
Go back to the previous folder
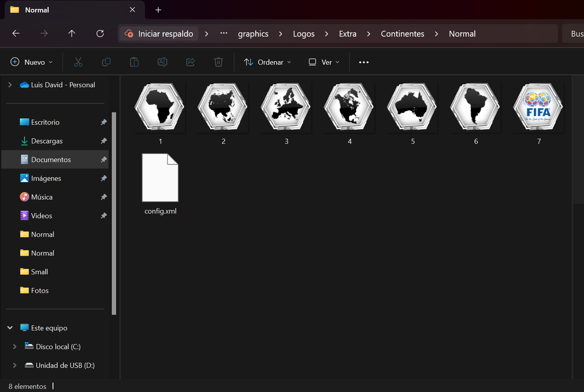tap(16, 33)
